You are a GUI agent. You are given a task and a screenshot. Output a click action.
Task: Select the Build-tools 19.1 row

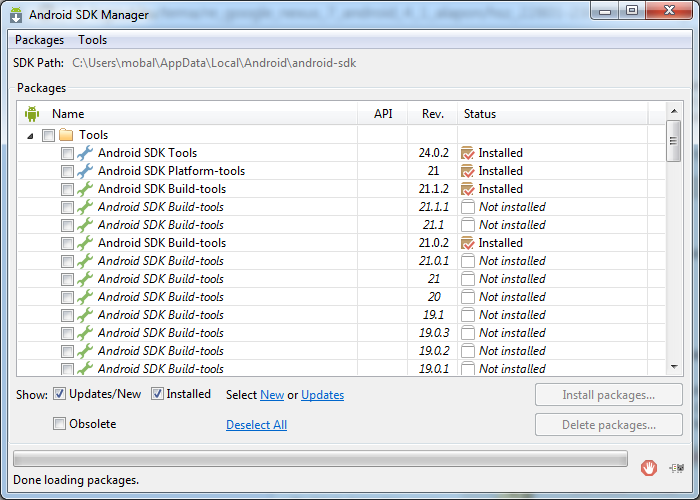pyautogui.click(x=342, y=315)
